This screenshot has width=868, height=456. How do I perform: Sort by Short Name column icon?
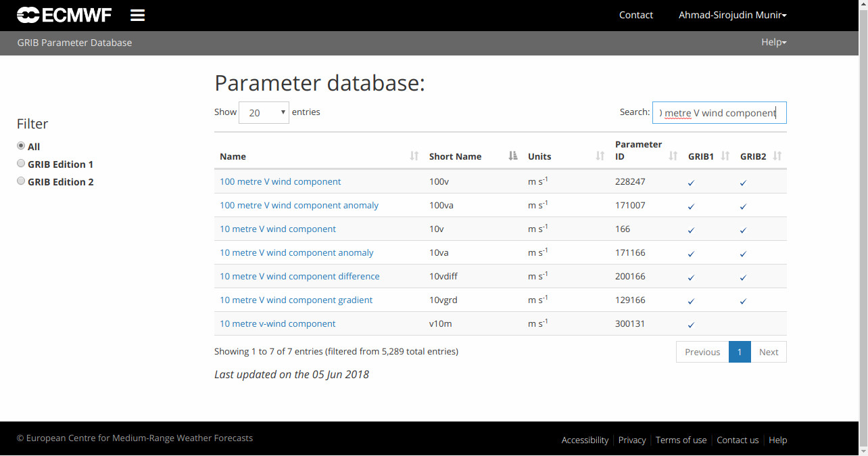pos(513,156)
